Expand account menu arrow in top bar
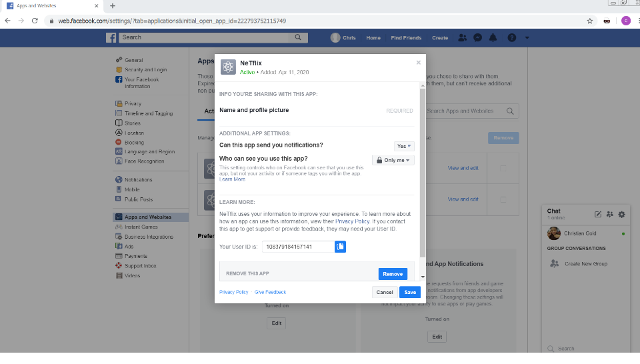This screenshot has width=640, height=364. 527,38
